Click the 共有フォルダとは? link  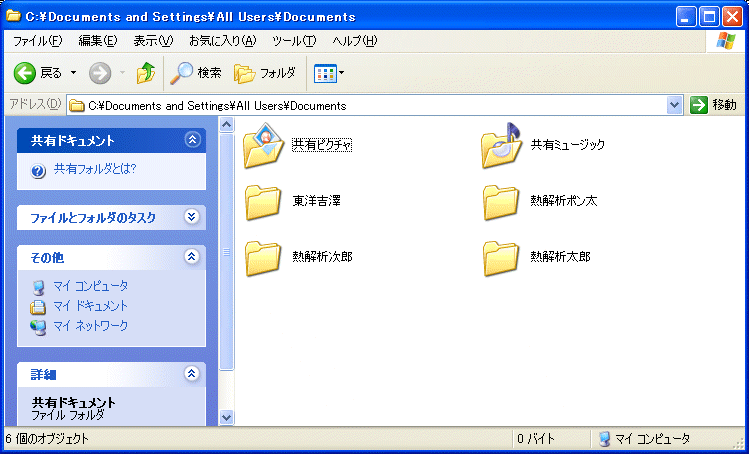(x=95, y=169)
